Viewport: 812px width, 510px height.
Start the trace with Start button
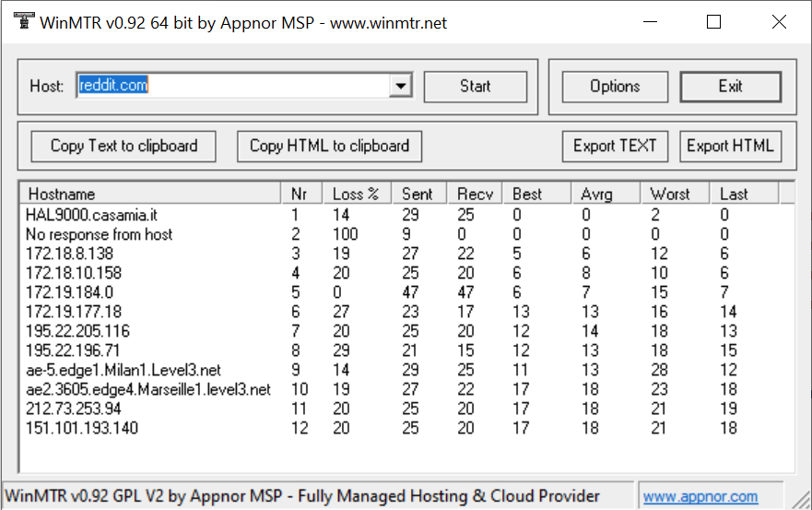tap(476, 87)
